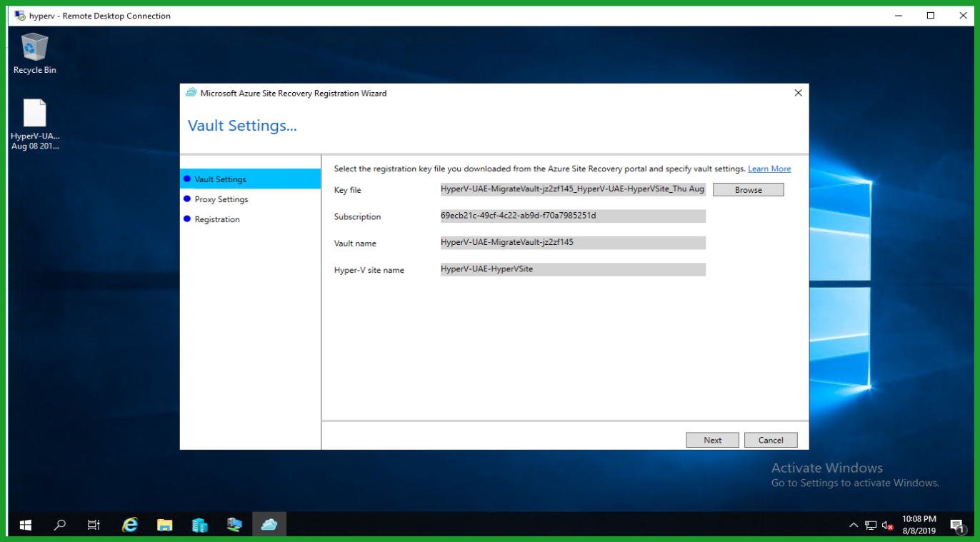Open taskbar Search

click(60, 525)
